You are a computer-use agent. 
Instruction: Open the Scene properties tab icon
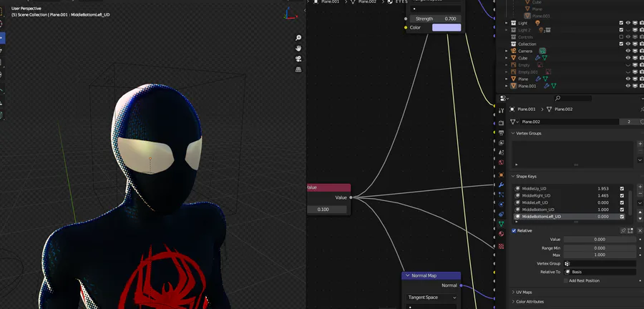coord(501,152)
